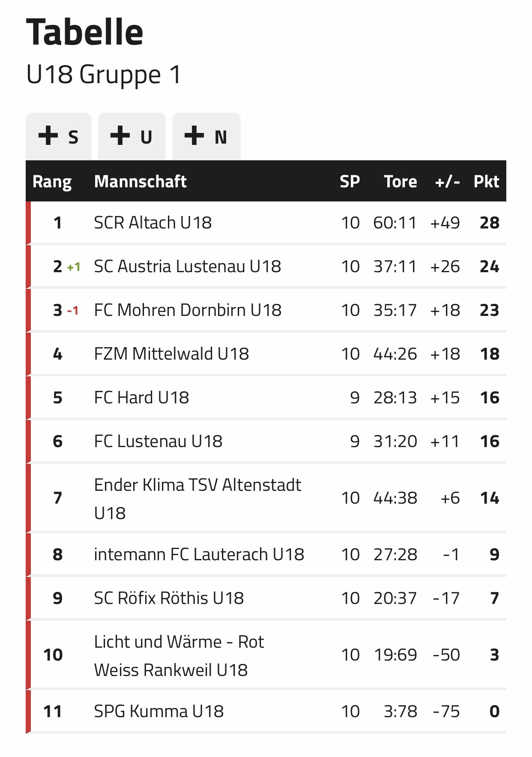Open SCR Altach U18 team link
Screen dimensions: 532x757
click(153, 222)
